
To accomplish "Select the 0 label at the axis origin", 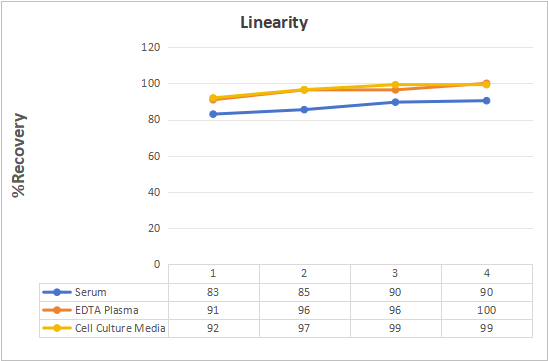I will coord(157,264).
